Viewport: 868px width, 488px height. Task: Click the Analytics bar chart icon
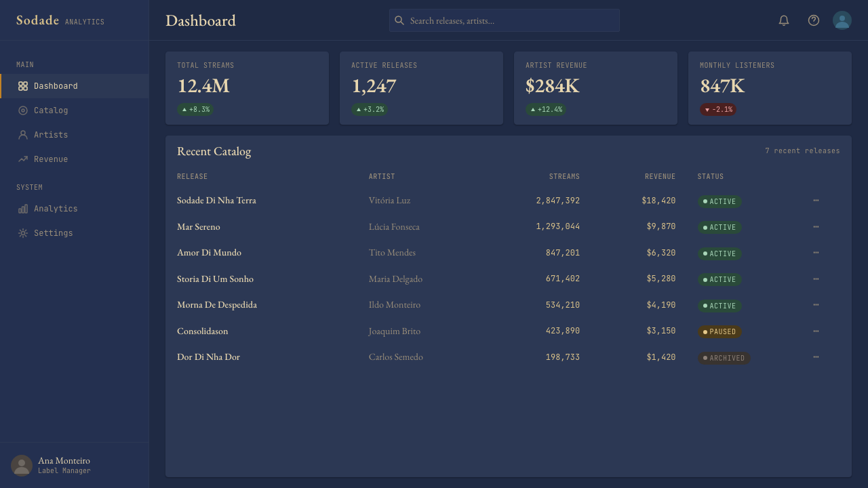[23, 209]
